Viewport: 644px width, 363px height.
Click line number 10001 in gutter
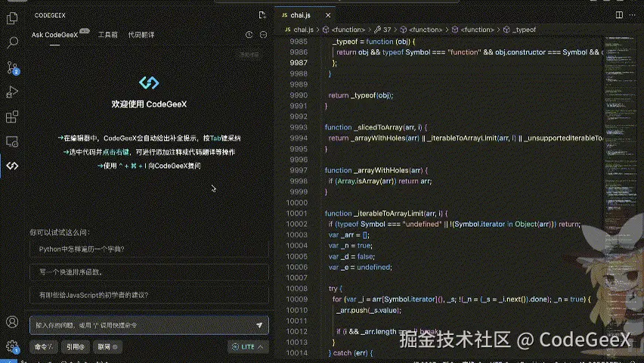(x=296, y=213)
